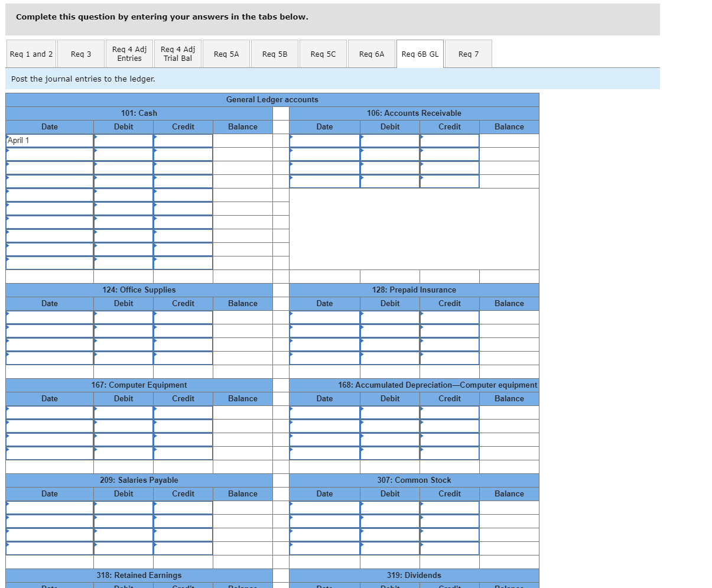The width and height of the screenshot is (712, 588).
Task: Click first Credit cell of Office Supplies
Action: pyautogui.click(x=183, y=317)
